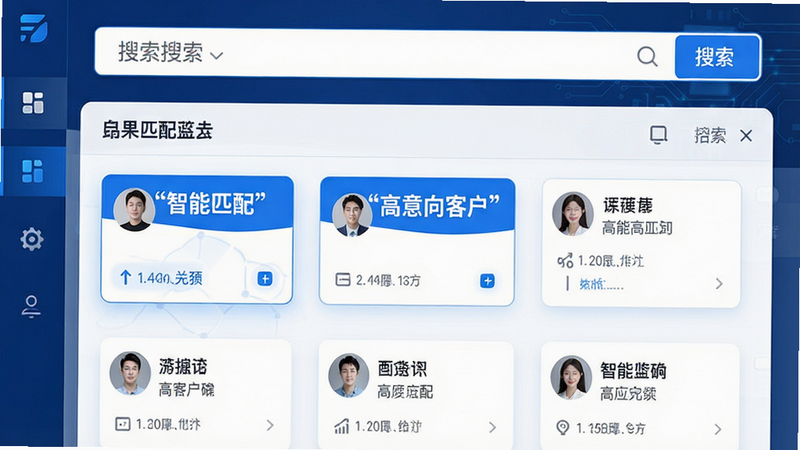
Task: Click avatar on 高客户 card
Action: click(130, 373)
